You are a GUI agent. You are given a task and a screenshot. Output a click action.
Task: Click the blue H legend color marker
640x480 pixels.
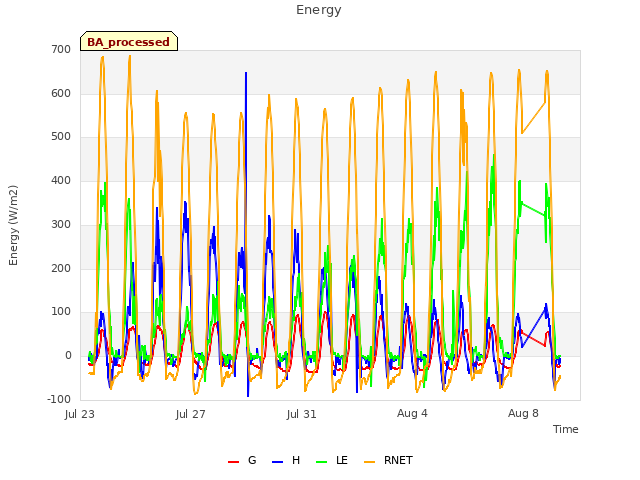tap(278, 462)
